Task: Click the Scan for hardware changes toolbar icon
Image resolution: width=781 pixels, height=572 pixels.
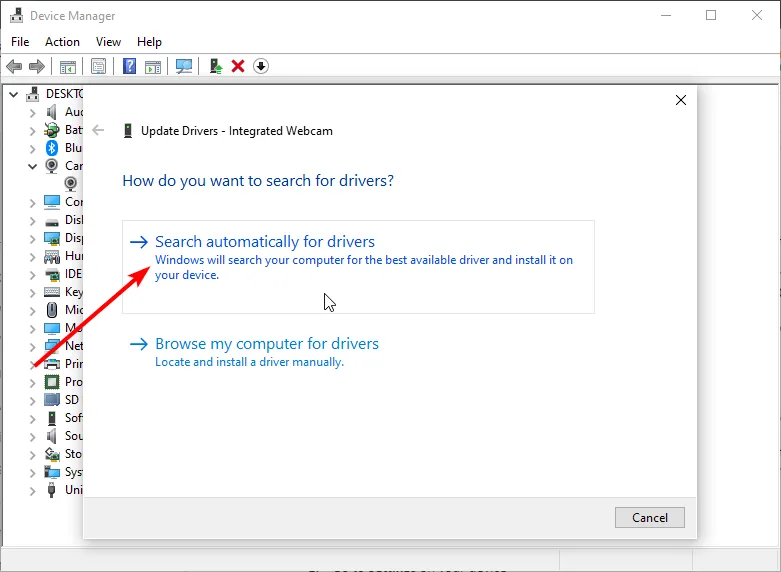Action: pyautogui.click(x=184, y=67)
